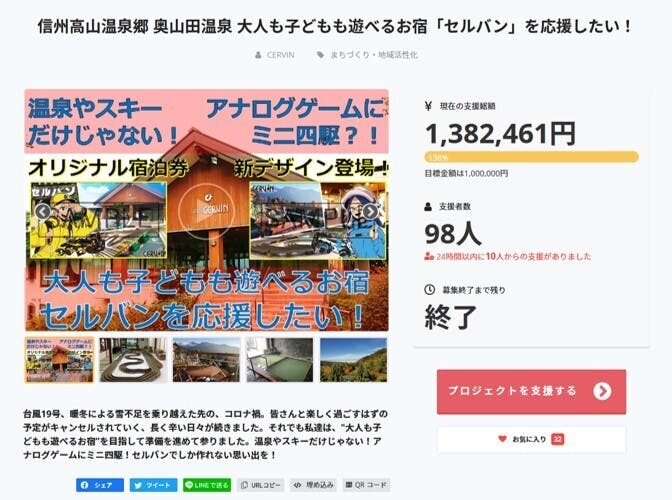Tweet the project via ツイート button
Viewport: 672px width, 500px height.
click(153, 485)
